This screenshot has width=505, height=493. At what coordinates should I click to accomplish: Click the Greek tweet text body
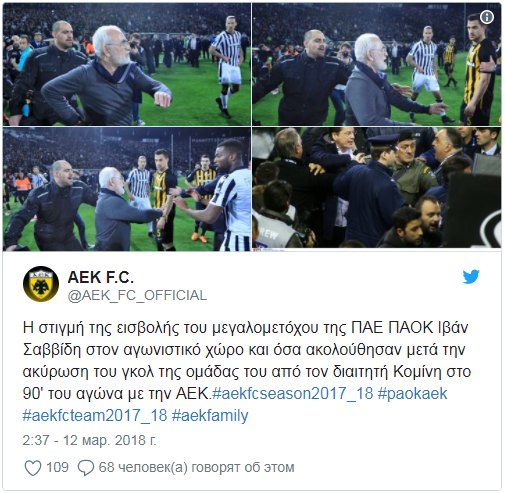click(x=247, y=371)
